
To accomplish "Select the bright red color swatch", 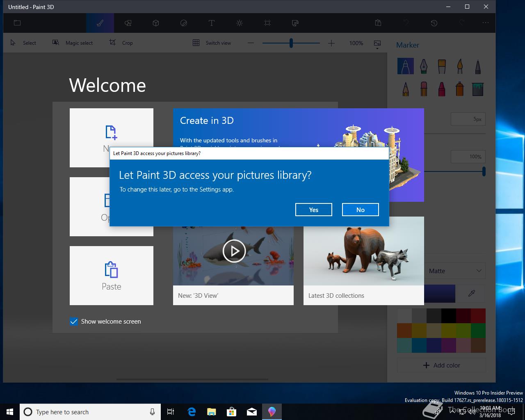I will (x=478, y=316).
